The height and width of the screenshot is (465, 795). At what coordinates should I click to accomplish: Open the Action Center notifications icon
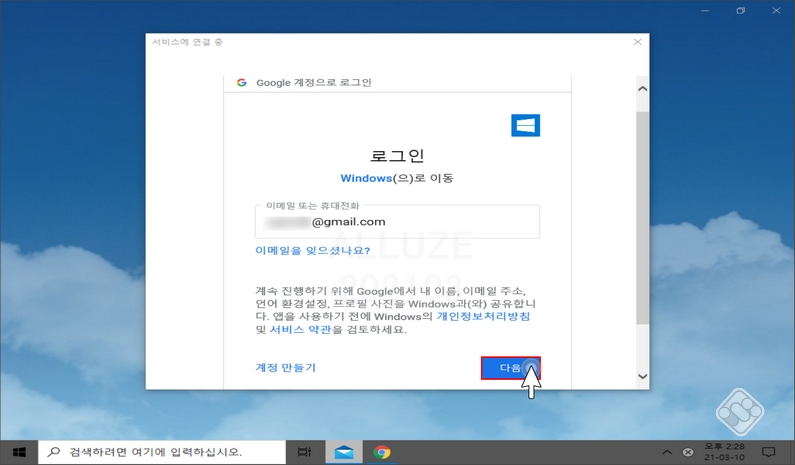coord(769,452)
